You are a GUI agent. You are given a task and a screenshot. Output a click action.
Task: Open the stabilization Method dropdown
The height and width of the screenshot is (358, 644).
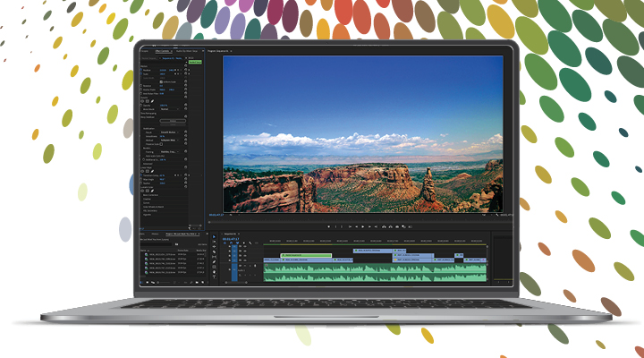(x=170, y=140)
